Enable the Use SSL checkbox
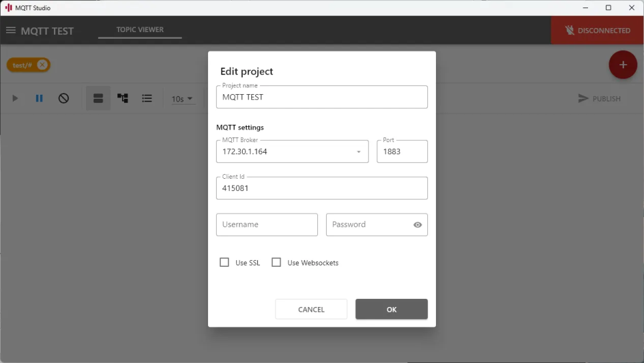 224,262
